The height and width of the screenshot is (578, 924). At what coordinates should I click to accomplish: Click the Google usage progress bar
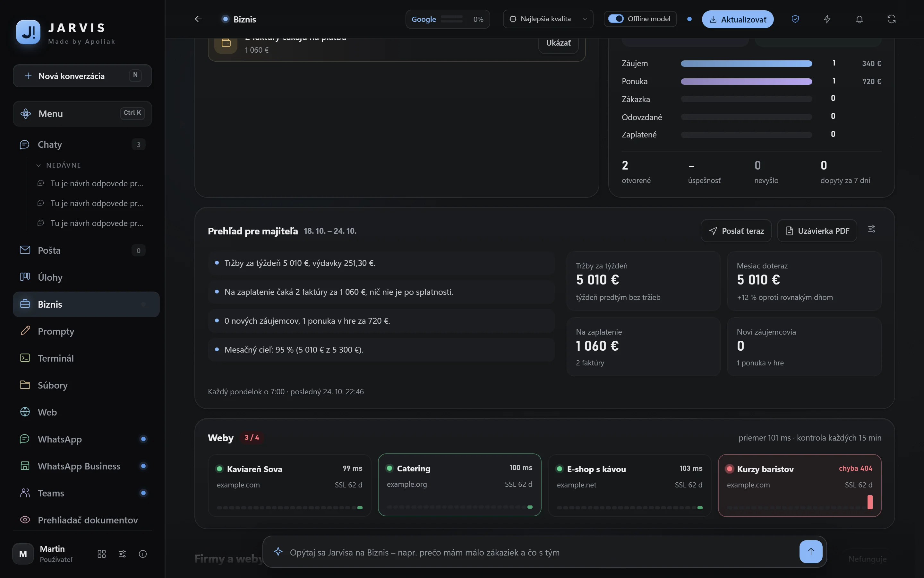click(452, 19)
